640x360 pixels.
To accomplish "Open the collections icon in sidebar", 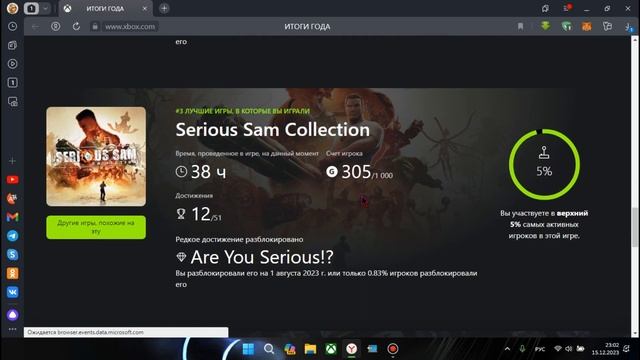I will (12, 45).
